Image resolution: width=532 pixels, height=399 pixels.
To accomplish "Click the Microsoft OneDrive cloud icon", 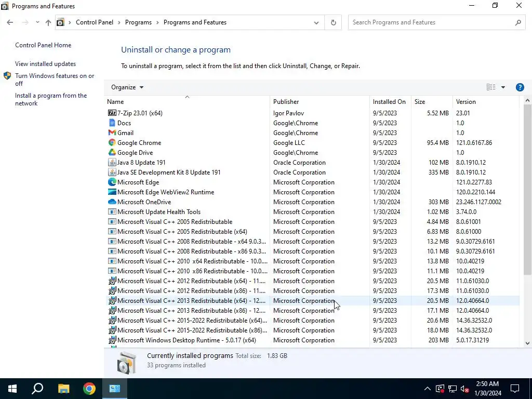I will (112, 202).
